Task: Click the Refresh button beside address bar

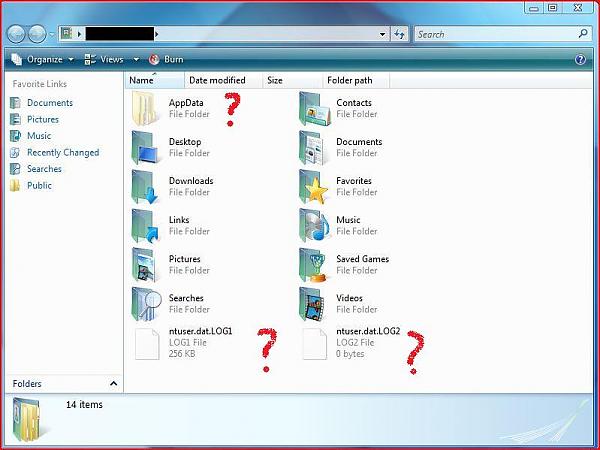Action: (399, 34)
